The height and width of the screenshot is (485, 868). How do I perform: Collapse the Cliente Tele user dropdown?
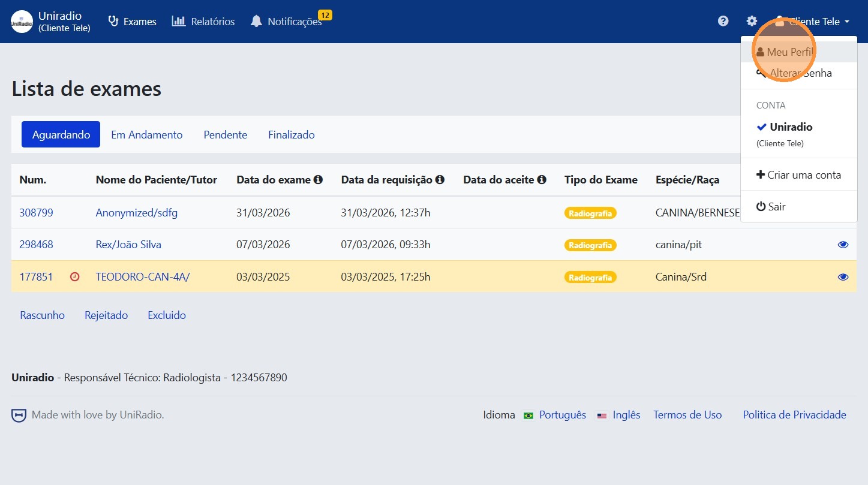point(813,22)
